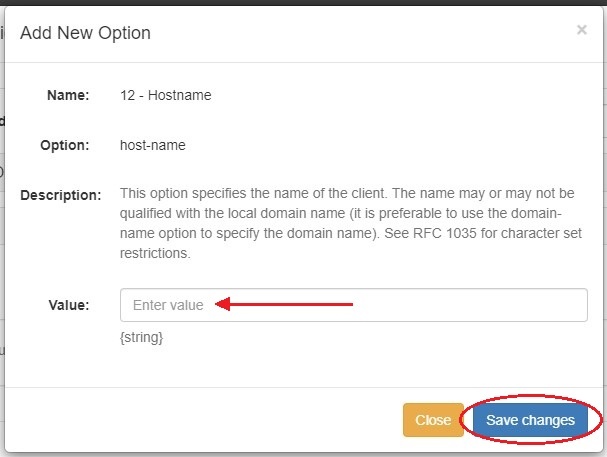Viewport: 607px width, 457px height.
Task: Click the 12 - Hostname name text
Action: [165, 95]
